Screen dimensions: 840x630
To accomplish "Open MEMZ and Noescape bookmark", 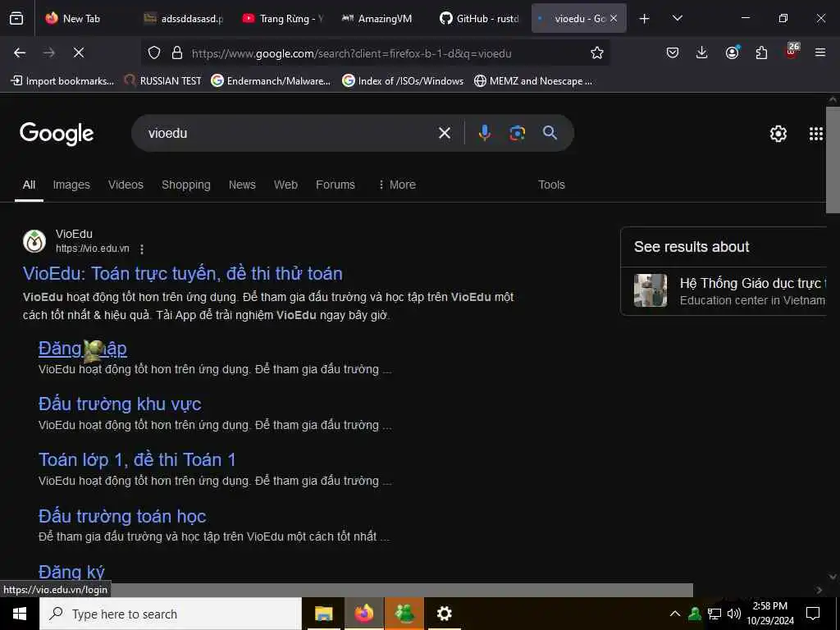I will pos(533,81).
